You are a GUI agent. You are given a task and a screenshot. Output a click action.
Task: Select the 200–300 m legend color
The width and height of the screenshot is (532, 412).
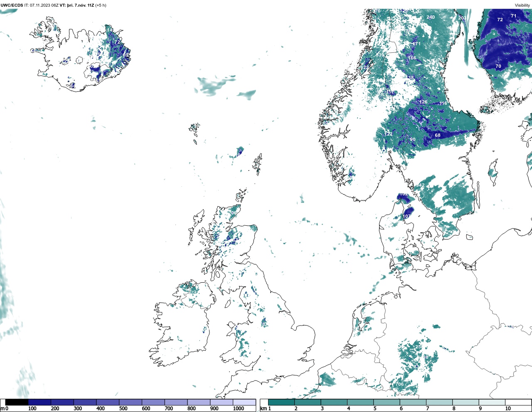(62, 402)
